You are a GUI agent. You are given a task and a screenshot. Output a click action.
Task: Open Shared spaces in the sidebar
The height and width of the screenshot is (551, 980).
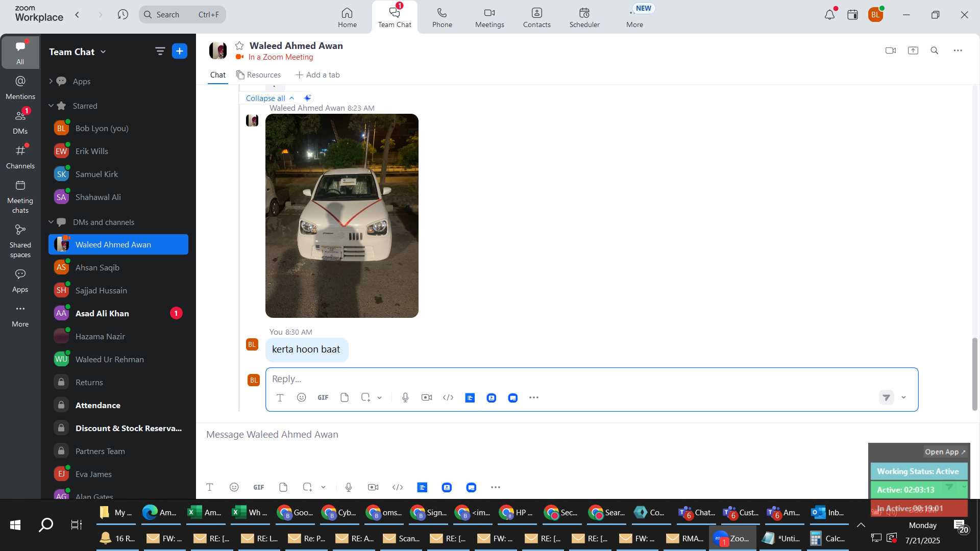20,241
